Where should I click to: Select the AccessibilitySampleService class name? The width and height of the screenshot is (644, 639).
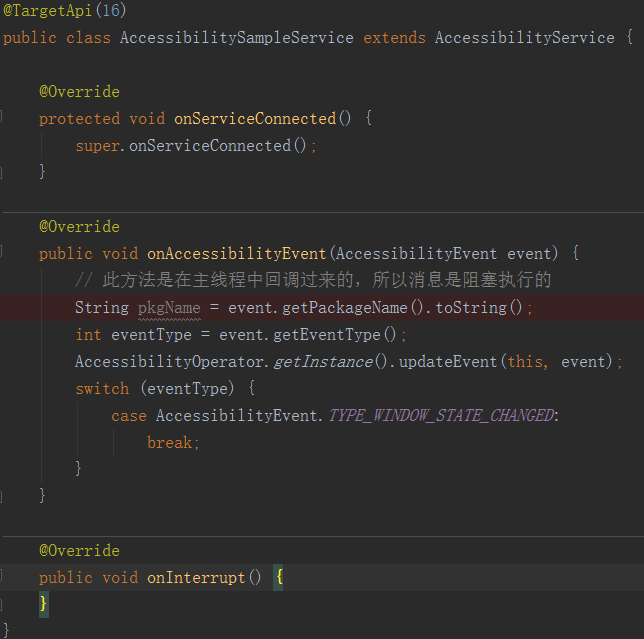coord(237,38)
